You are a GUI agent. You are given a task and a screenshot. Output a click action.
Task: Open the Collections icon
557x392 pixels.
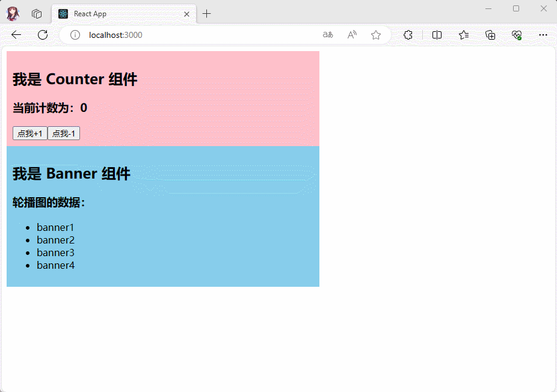[490, 35]
